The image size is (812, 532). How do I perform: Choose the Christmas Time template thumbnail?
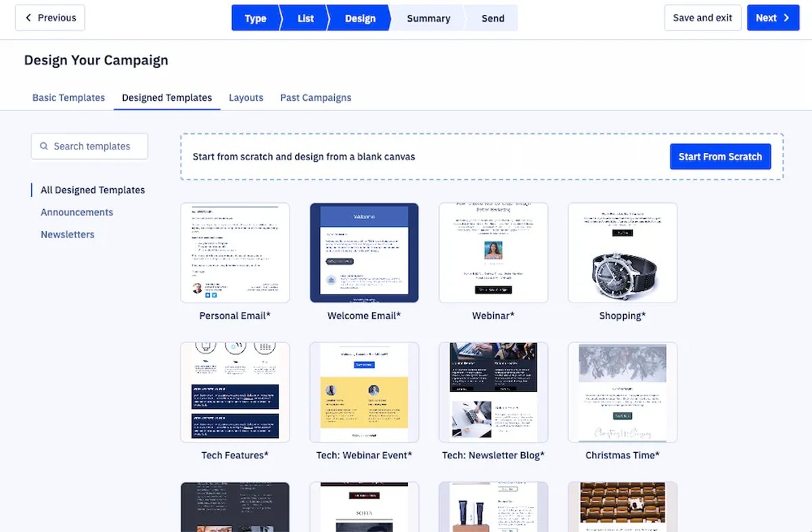(623, 393)
